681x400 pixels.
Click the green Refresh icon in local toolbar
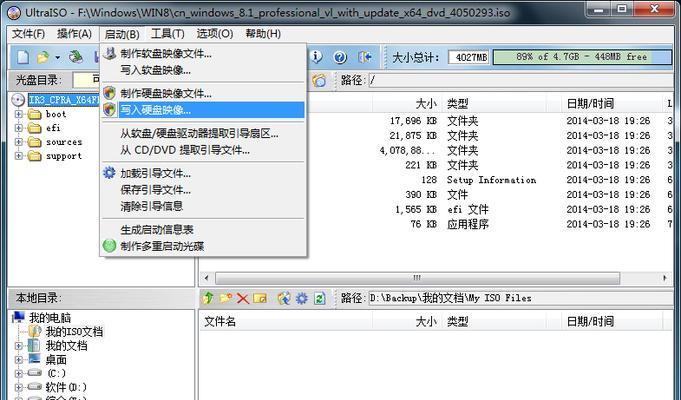click(320, 298)
